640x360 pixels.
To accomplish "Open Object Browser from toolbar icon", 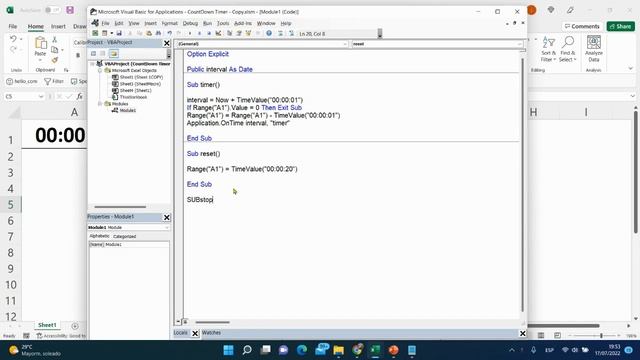I will pyautogui.click(x=248, y=33).
